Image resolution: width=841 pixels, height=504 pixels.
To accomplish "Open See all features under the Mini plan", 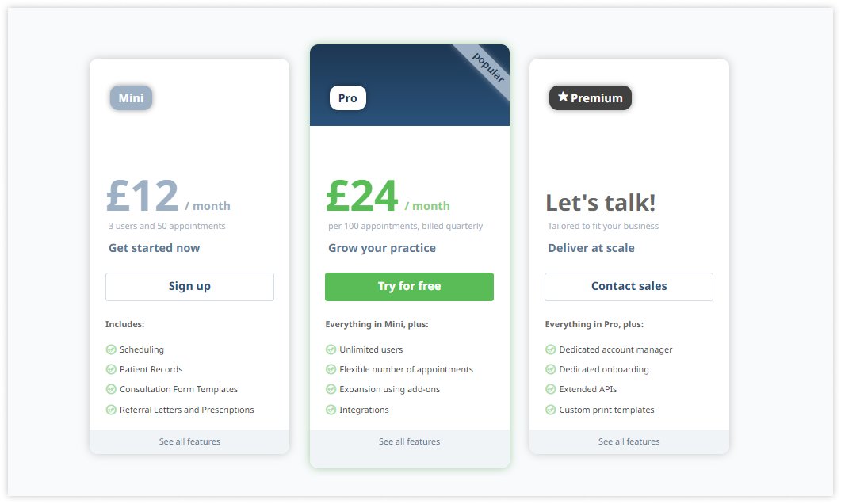I will tap(189, 441).
